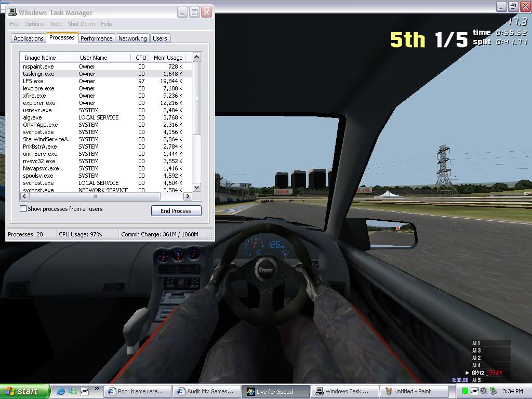
Task: Click the green CPU usage tray icon
Action: click(465, 391)
